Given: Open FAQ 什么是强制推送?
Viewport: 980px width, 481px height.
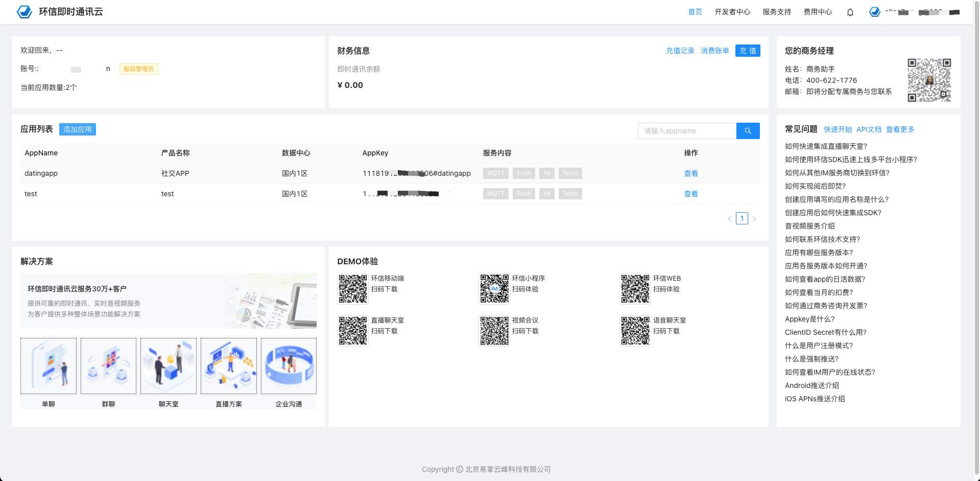Looking at the screenshot, I should click(811, 359).
